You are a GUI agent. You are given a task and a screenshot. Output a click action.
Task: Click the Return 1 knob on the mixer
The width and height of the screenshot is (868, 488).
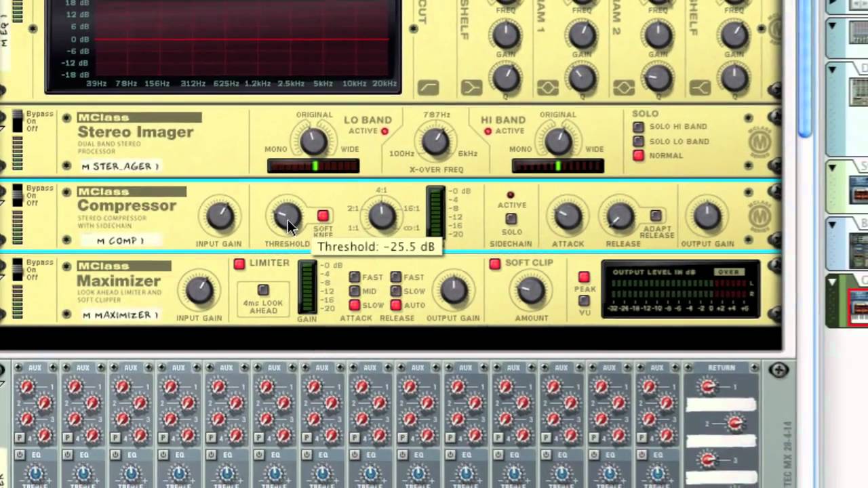coord(708,387)
